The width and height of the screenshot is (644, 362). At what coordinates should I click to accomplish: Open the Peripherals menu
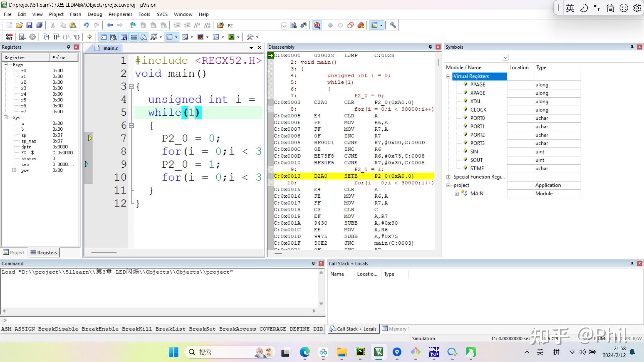[x=120, y=14]
